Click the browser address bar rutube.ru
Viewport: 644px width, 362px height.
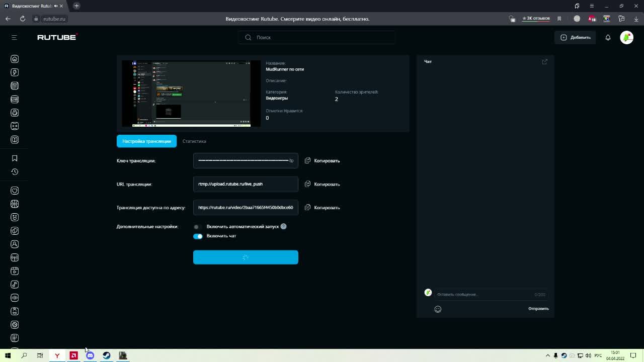(x=54, y=19)
